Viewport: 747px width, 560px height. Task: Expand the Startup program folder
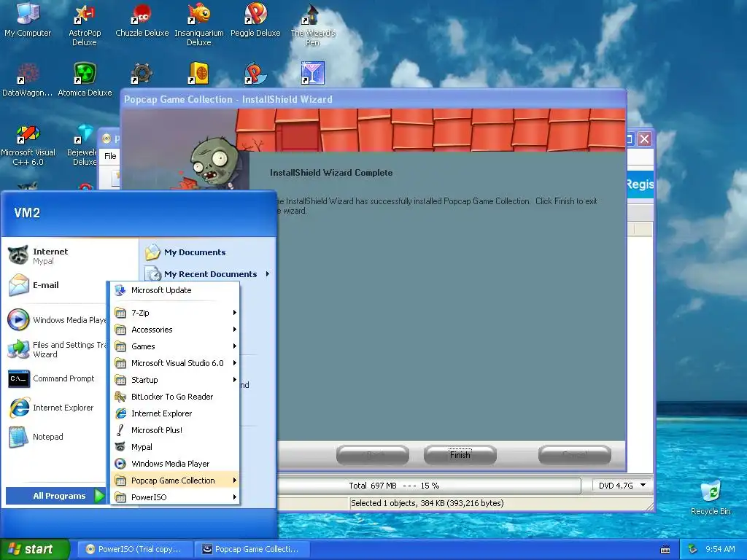[175, 379]
